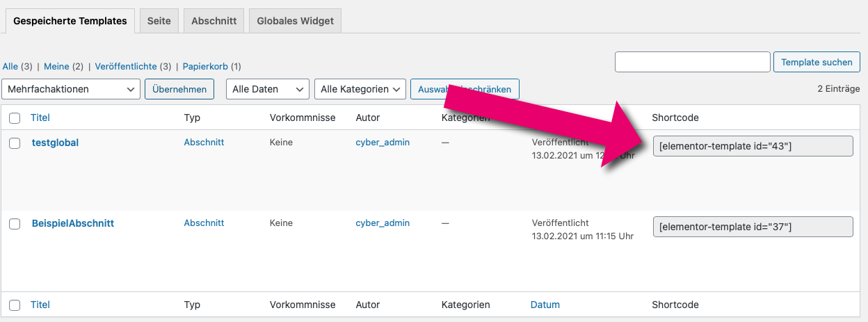Image resolution: width=868 pixels, height=322 pixels.
Task: Open the BeispielAbschnitt template
Action: [x=73, y=223]
